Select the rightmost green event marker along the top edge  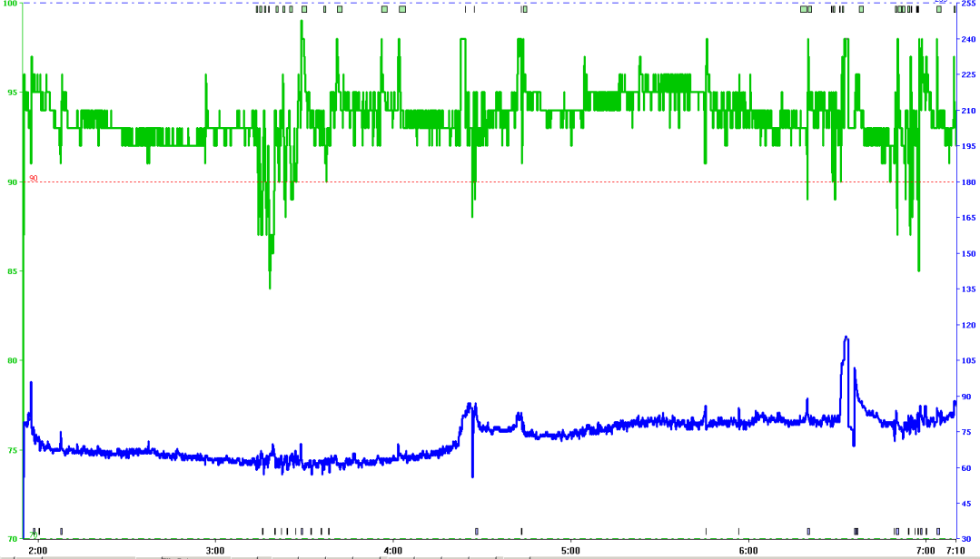[939, 9]
